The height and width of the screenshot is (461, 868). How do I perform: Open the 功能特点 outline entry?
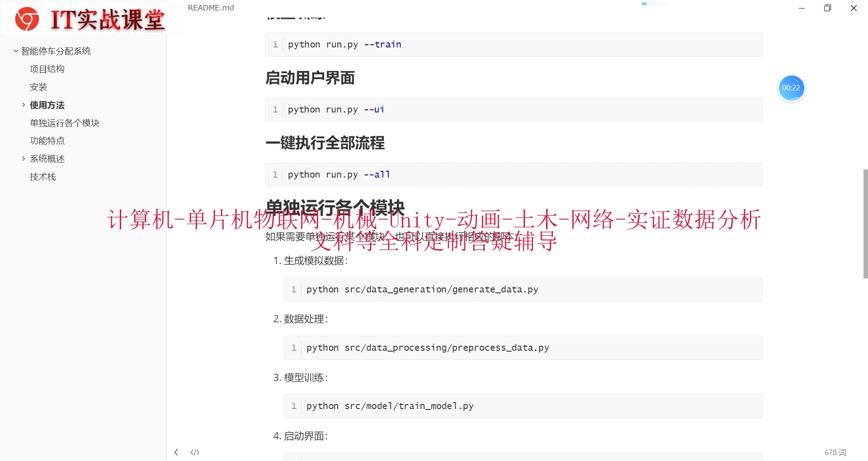[x=47, y=141]
